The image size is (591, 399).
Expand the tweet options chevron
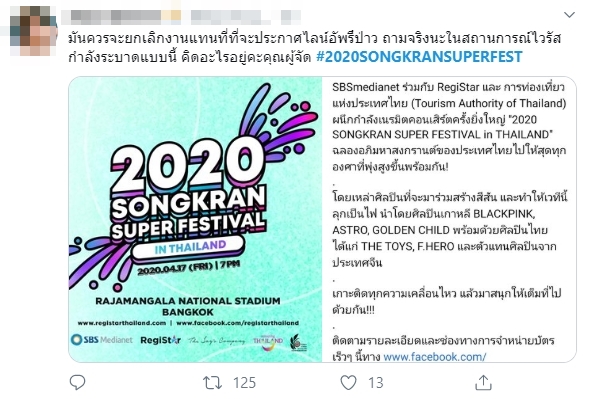pyautogui.click(x=569, y=15)
